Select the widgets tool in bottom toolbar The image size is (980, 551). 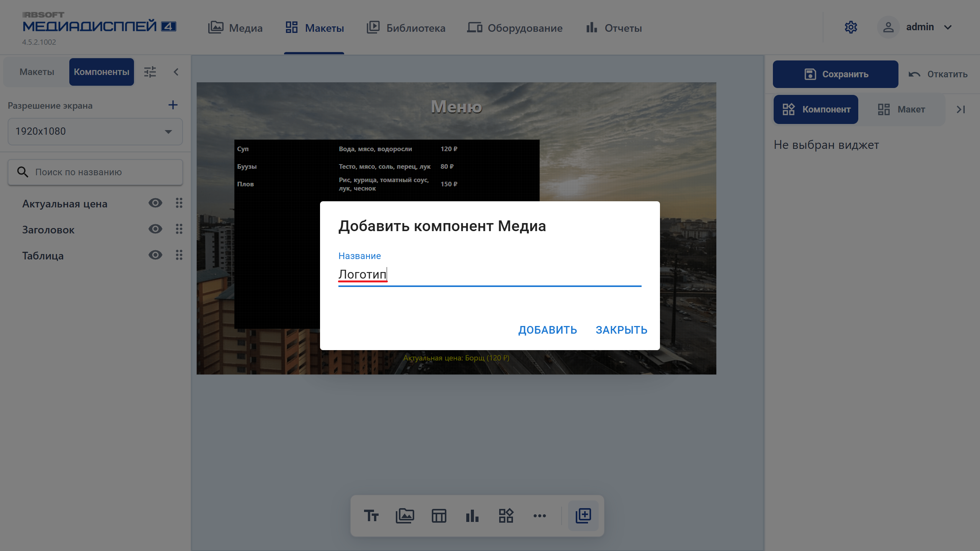click(506, 515)
